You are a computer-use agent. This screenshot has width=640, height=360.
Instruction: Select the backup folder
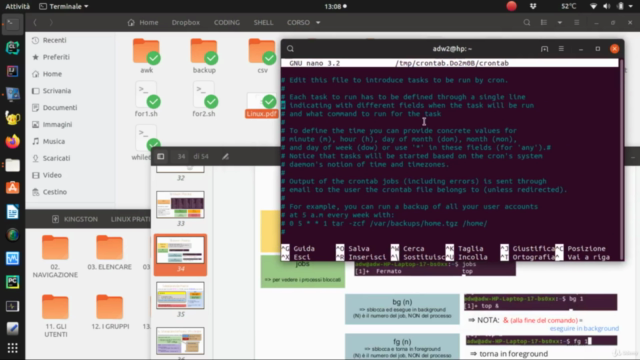[x=204, y=56]
